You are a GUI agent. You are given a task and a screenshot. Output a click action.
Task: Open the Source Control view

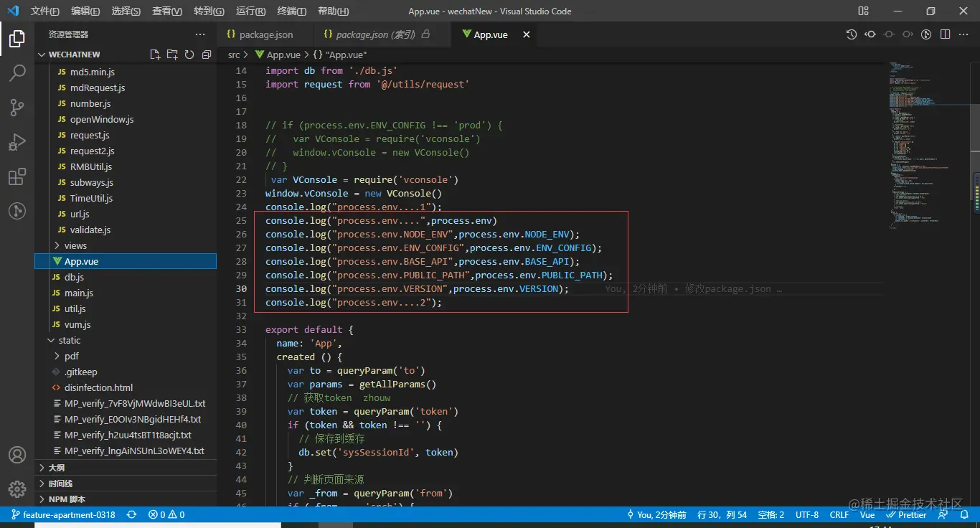[x=17, y=108]
